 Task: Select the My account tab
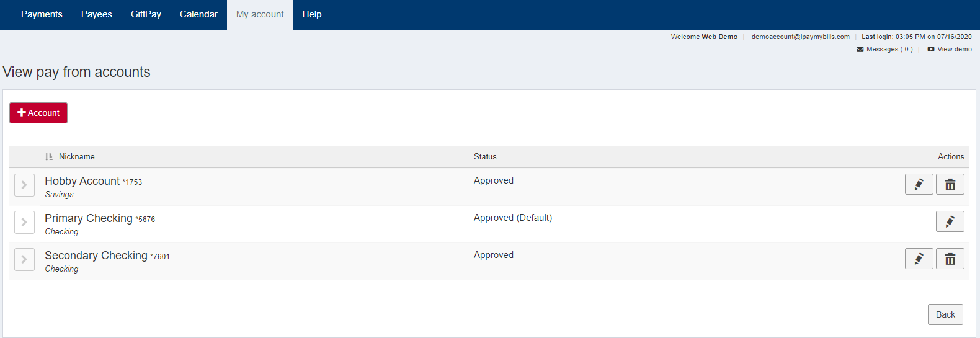pos(260,14)
